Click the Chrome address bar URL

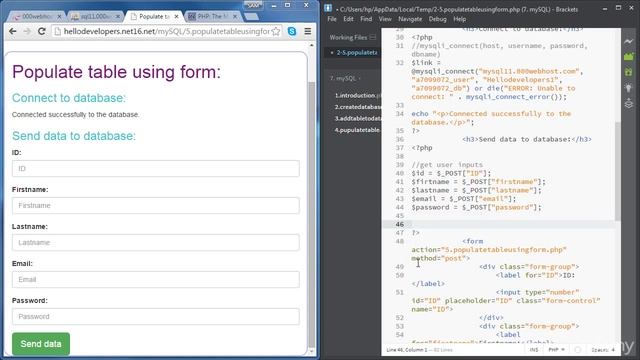tap(167, 31)
